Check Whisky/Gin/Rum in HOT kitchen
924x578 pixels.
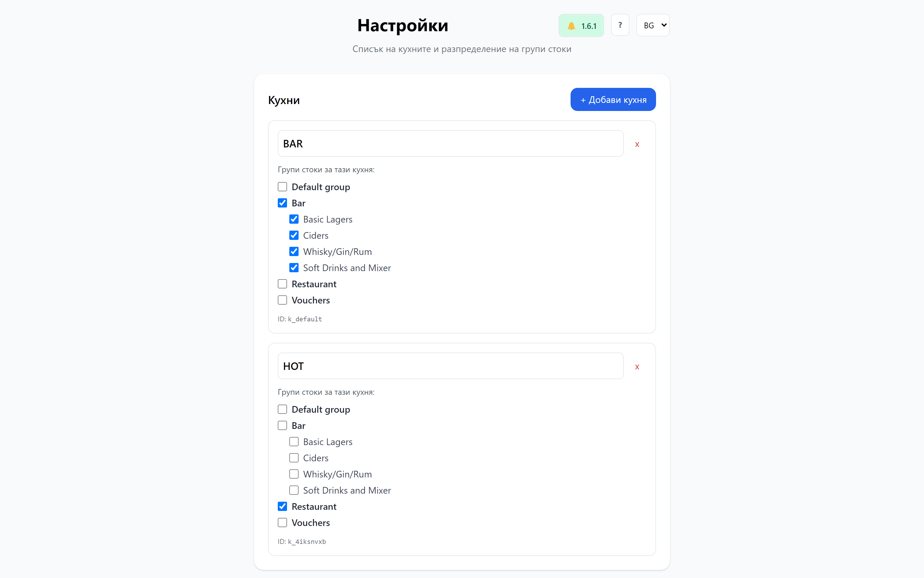(294, 474)
